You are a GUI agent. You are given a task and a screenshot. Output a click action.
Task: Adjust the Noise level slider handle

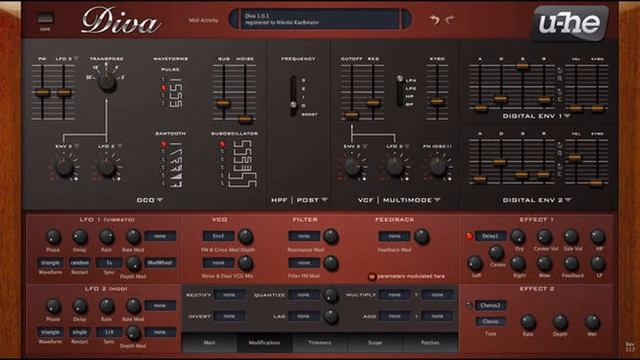point(245,119)
